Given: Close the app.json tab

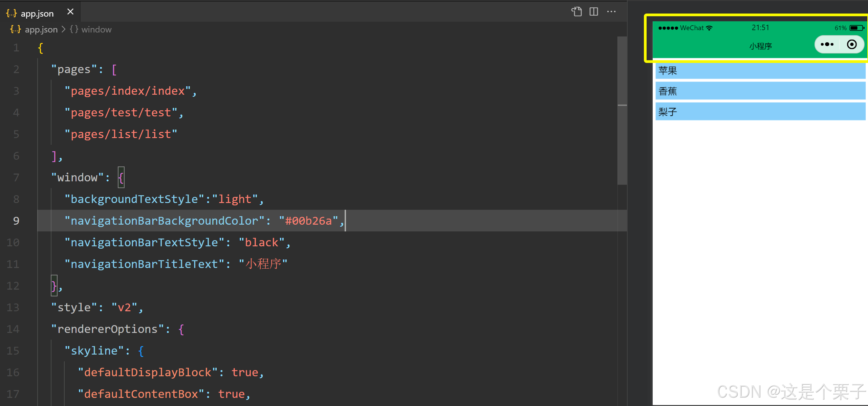Looking at the screenshot, I should [x=70, y=12].
